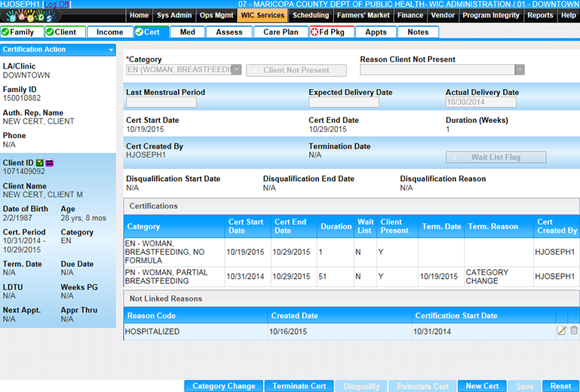The height and width of the screenshot is (392, 580).
Task: Click the edit pencil icon for HOSPITALIZED row
Action: coord(561,330)
